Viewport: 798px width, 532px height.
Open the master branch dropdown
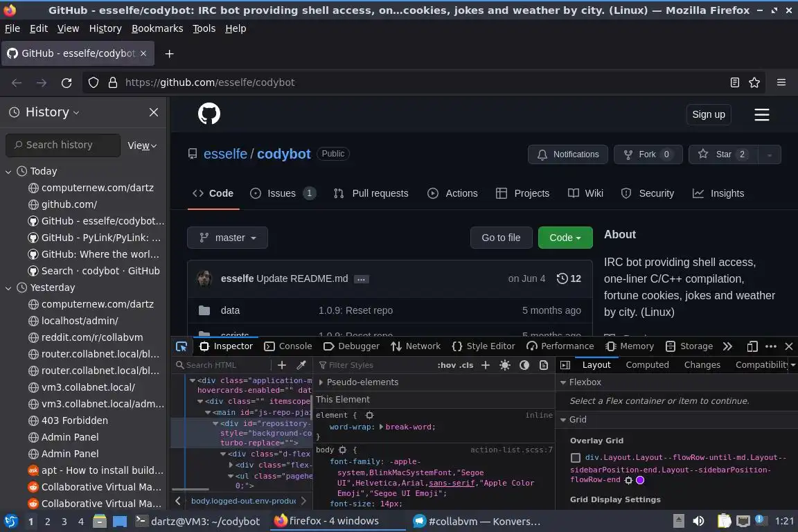click(227, 238)
